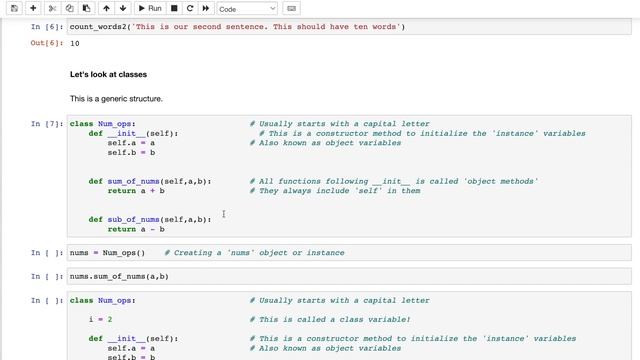The image size is (640, 360).
Task: Click the line i = 2 in last cell
Action: [100, 319]
